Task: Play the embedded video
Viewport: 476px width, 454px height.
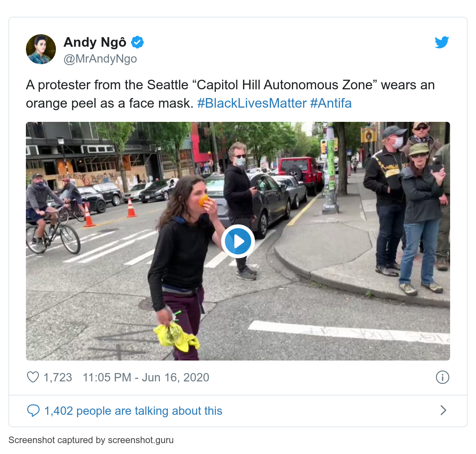Action: point(238,241)
